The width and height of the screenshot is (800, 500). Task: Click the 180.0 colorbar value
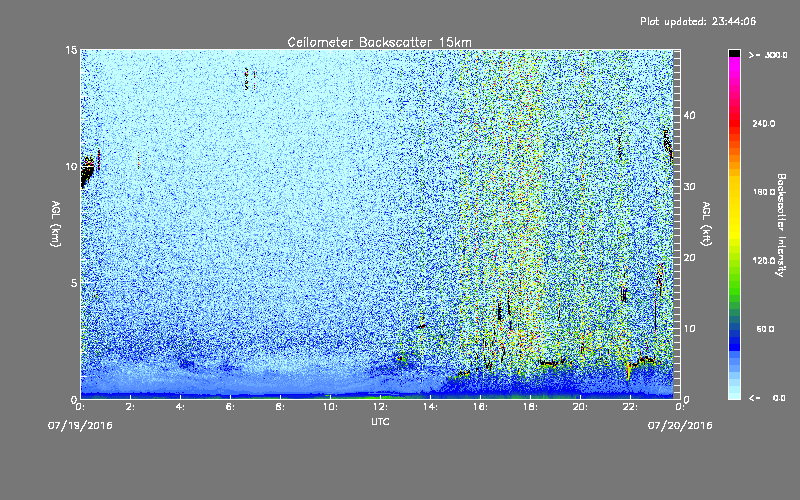(x=763, y=192)
